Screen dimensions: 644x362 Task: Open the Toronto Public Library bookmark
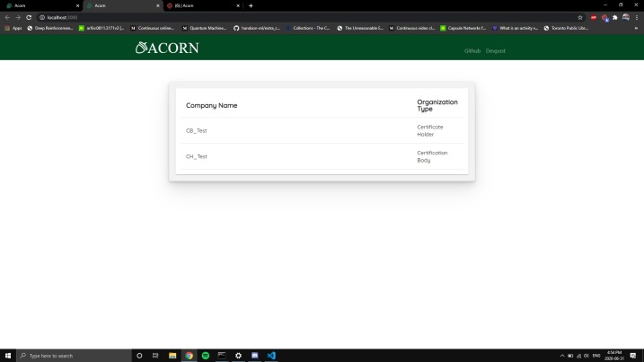click(x=567, y=29)
